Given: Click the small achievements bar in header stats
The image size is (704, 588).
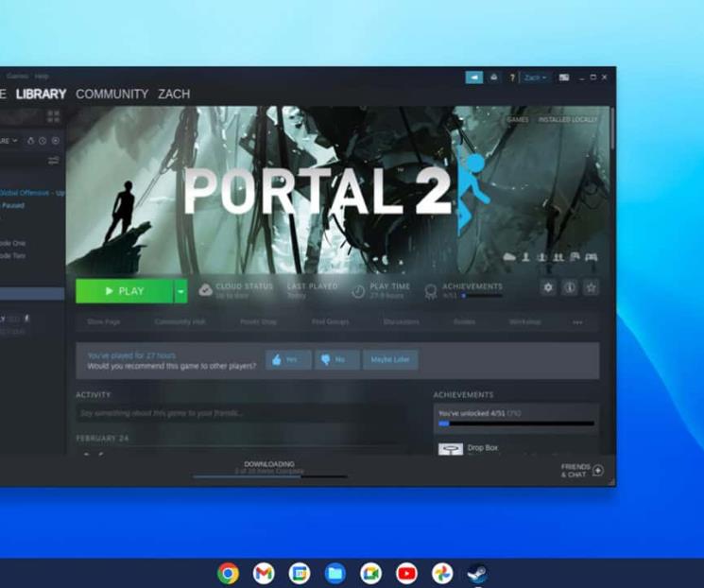Looking at the screenshot, I should [x=482, y=296].
